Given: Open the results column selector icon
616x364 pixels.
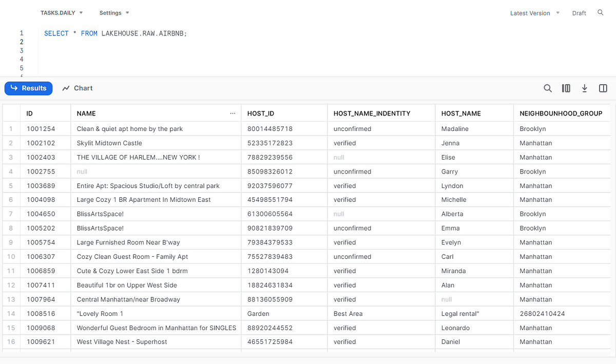Looking at the screenshot, I should click(x=566, y=88).
